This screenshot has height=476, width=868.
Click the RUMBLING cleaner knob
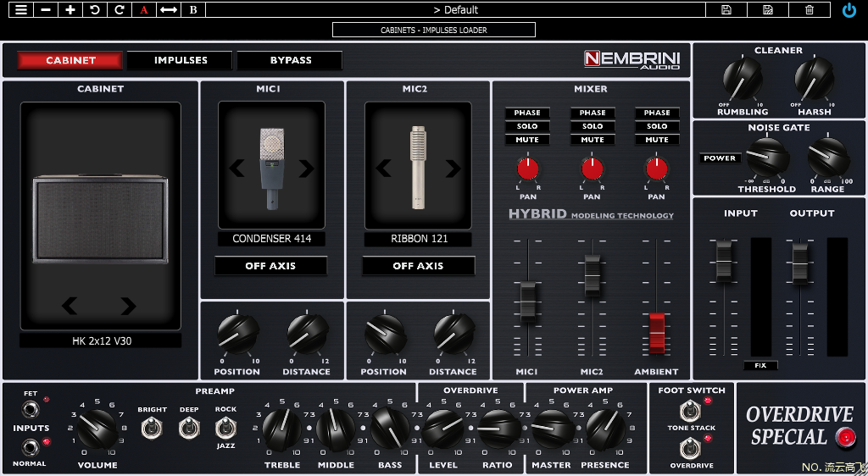[x=743, y=79]
